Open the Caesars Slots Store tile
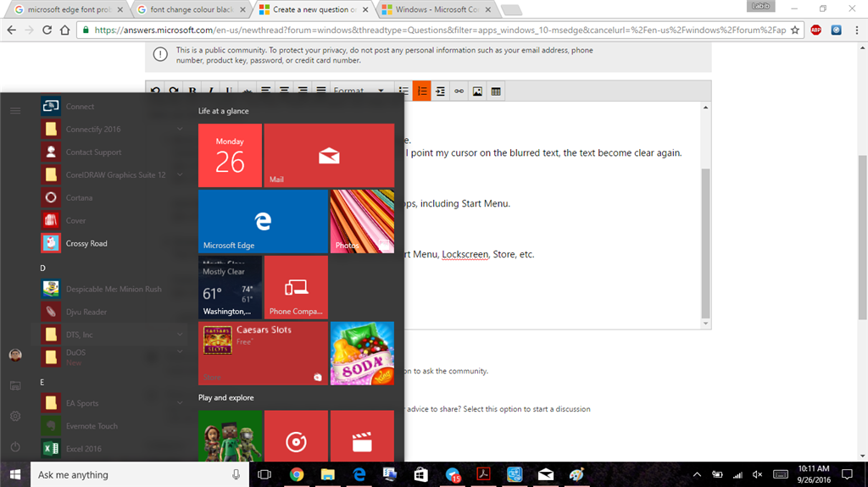 click(263, 353)
